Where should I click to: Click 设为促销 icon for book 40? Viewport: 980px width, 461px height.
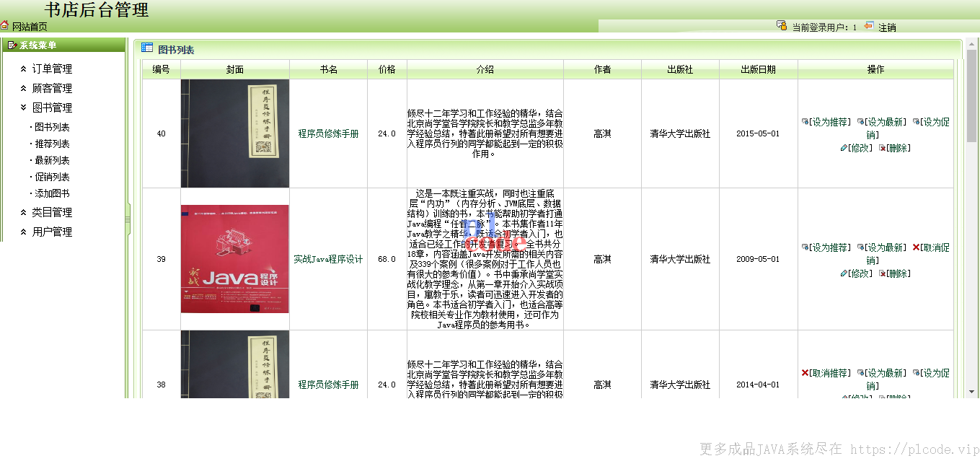(x=916, y=122)
